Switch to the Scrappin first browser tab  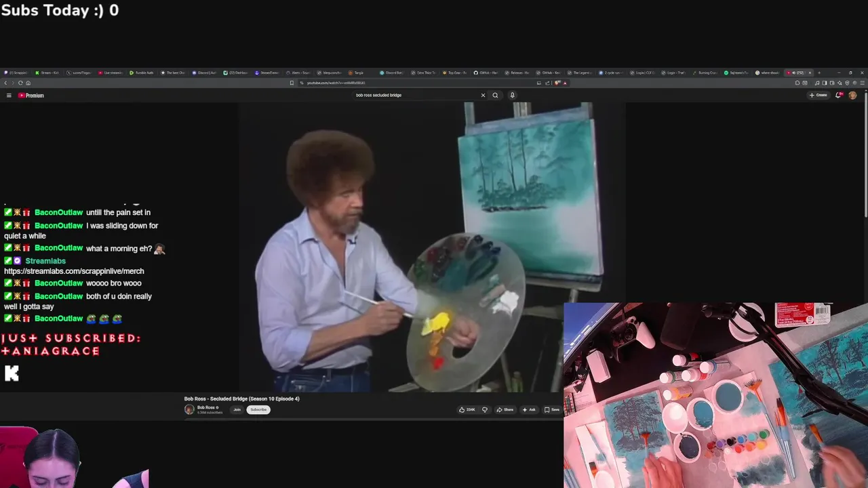[17, 73]
